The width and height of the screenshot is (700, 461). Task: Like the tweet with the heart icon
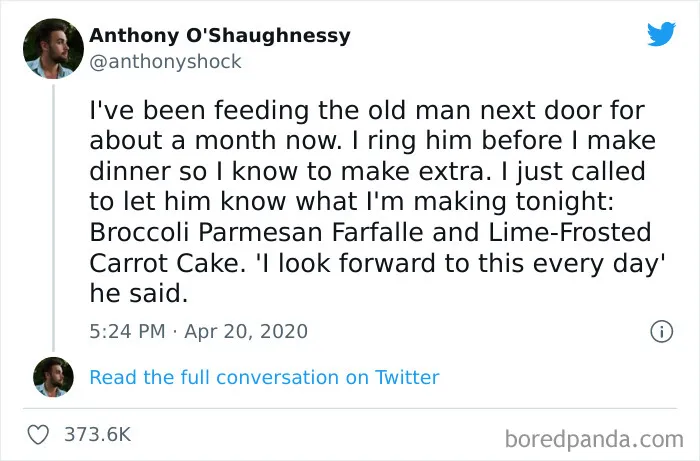(x=38, y=435)
